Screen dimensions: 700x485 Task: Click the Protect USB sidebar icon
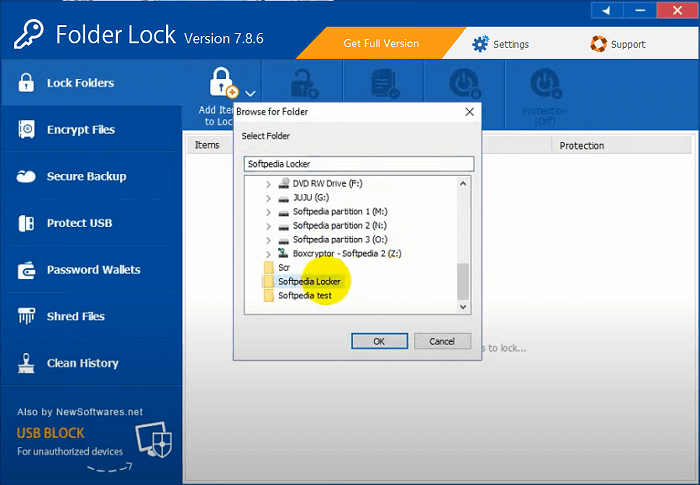coord(27,223)
